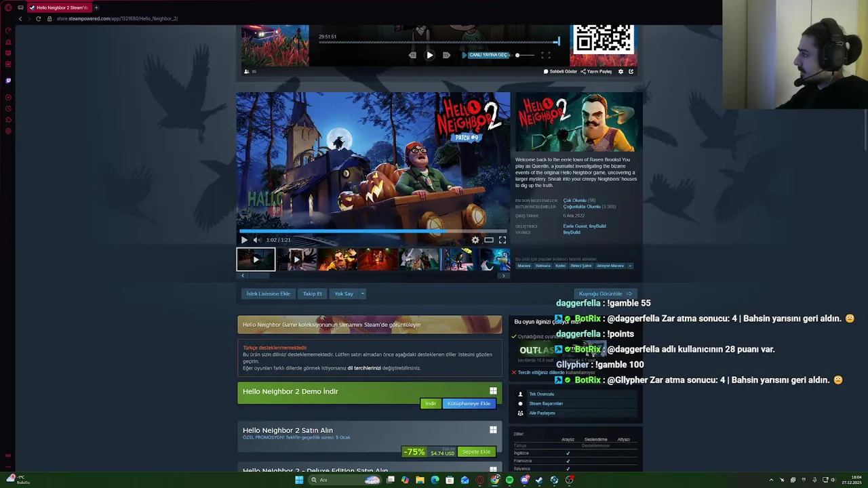Play the broadcast video at top
868x488 pixels.
point(429,55)
